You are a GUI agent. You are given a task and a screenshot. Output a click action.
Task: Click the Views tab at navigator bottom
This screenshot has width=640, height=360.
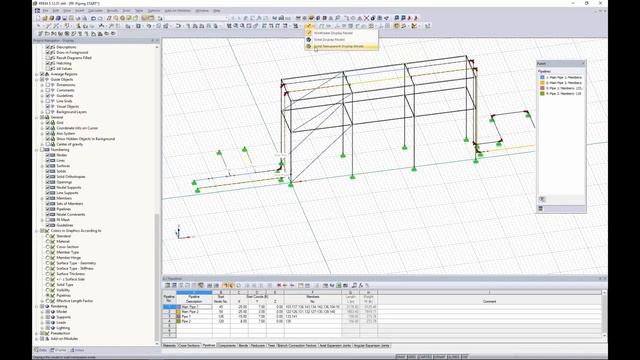pyautogui.click(x=77, y=350)
